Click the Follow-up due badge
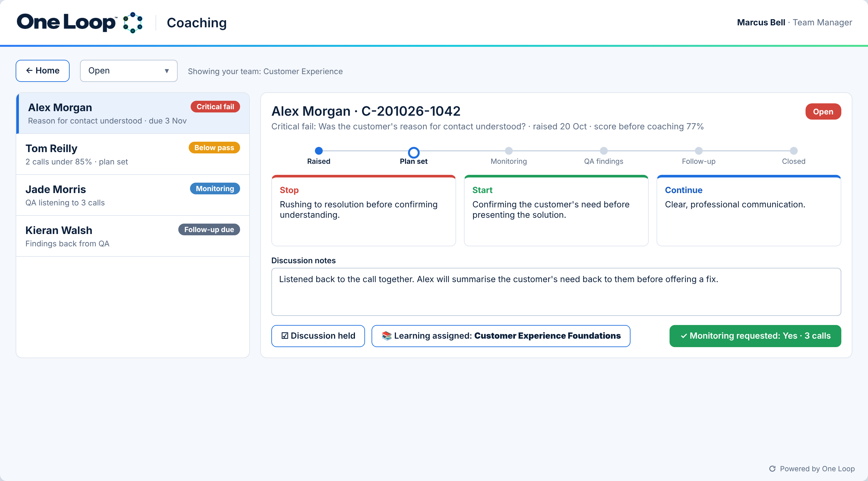The height and width of the screenshot is (481, 868). [209, 229]
